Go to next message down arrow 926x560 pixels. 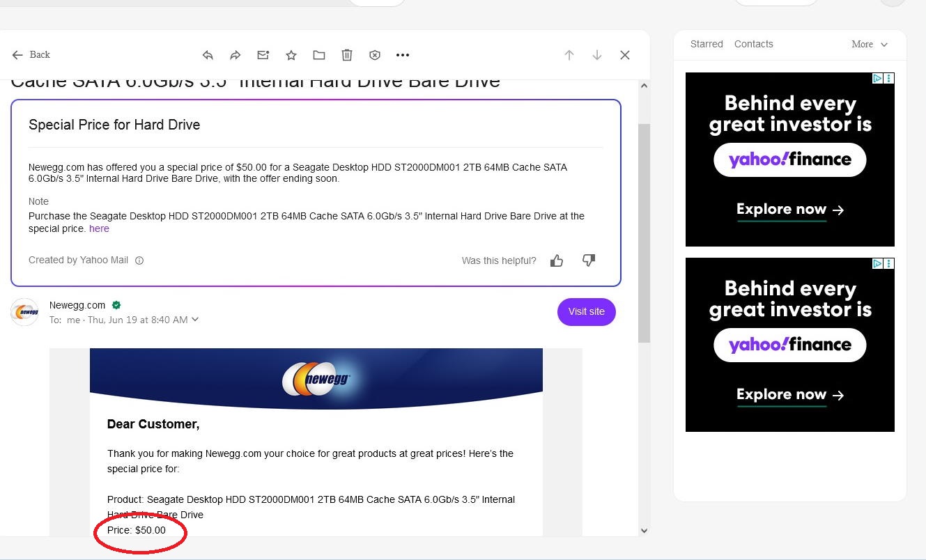click(x=597, y=55)
